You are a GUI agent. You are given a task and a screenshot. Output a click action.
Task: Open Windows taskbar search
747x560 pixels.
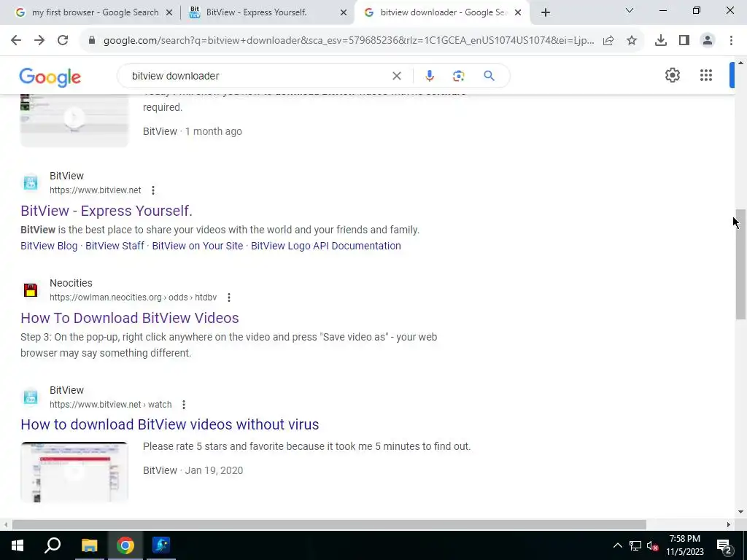click(53, 545)
